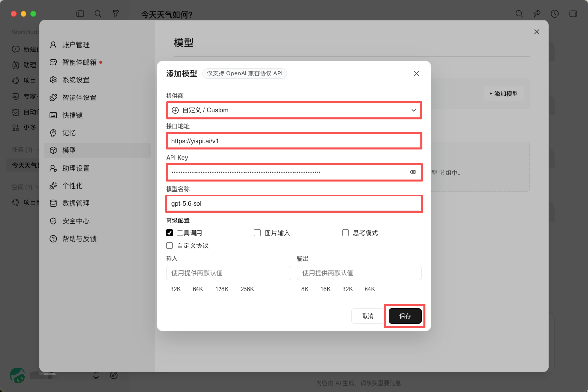
Task: Click the 输出 token limit field
Action: click(x=359, y=273)
